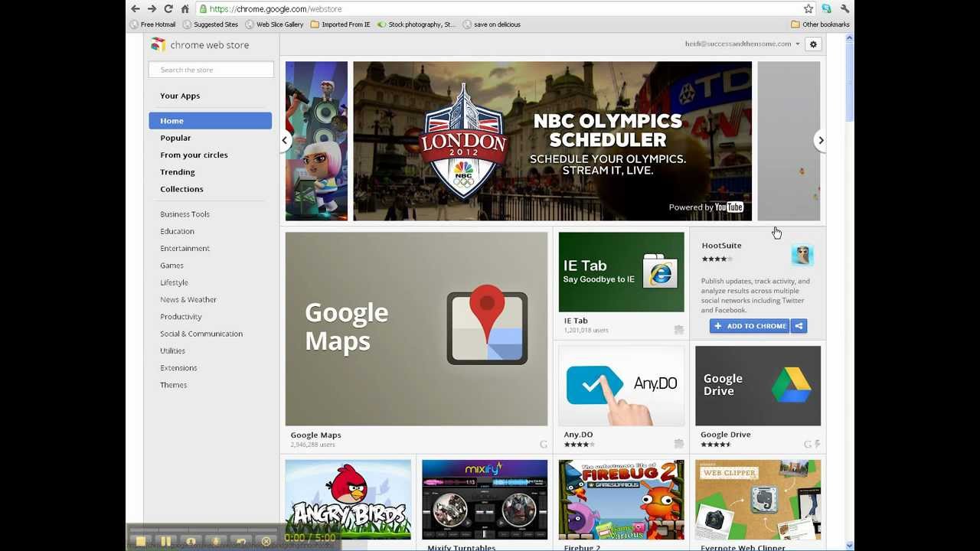Image resolution: width=980 pixels, height=551 pixels.
Task: Bookmark this page with the star icon
Action: (808, 8)
